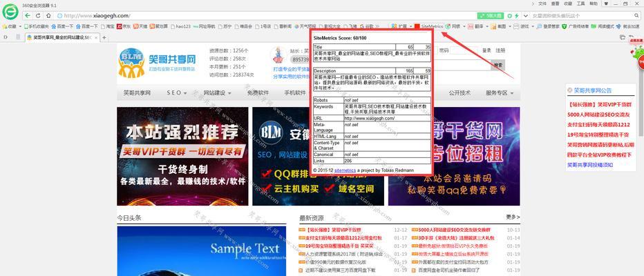Open the 聚划算 bookmark
This screenshot has width=644, height=276.
159,26
